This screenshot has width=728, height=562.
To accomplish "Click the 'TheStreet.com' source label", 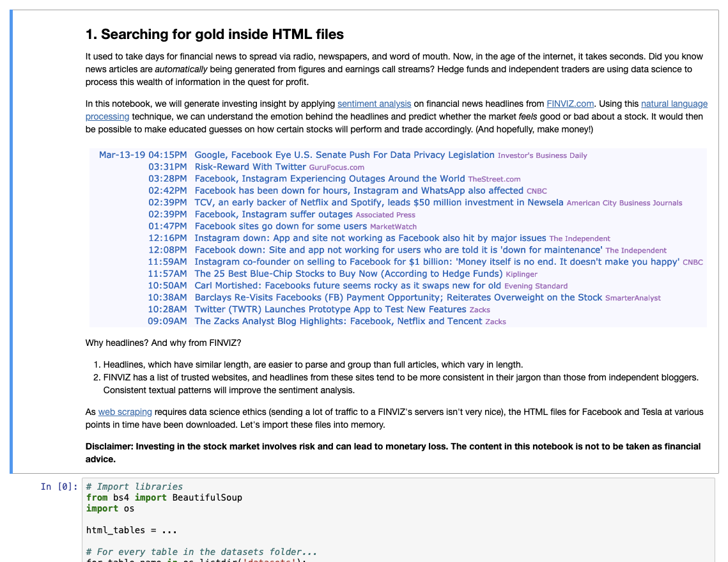I will tap(494, 179).
